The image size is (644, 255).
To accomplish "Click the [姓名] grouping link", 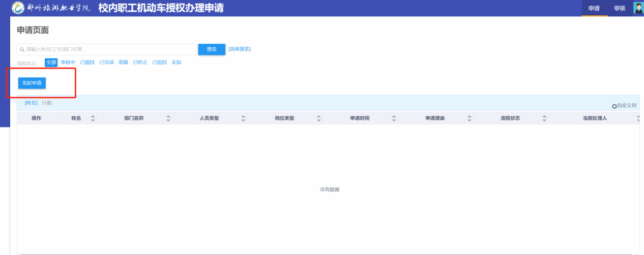I will click(x=31, y=103).
